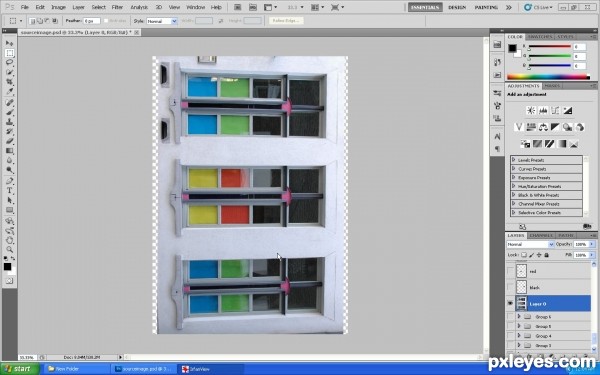Select the Eraser tool
600x375 pixels.
click(x=10, y=141)
